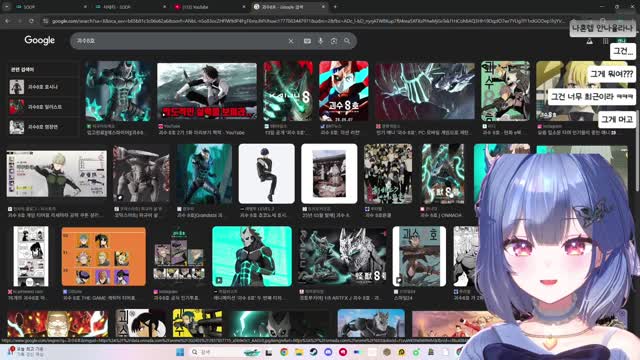Open first related search suggestion 호시나
The image size is (640, 360).
coord(43,87)
